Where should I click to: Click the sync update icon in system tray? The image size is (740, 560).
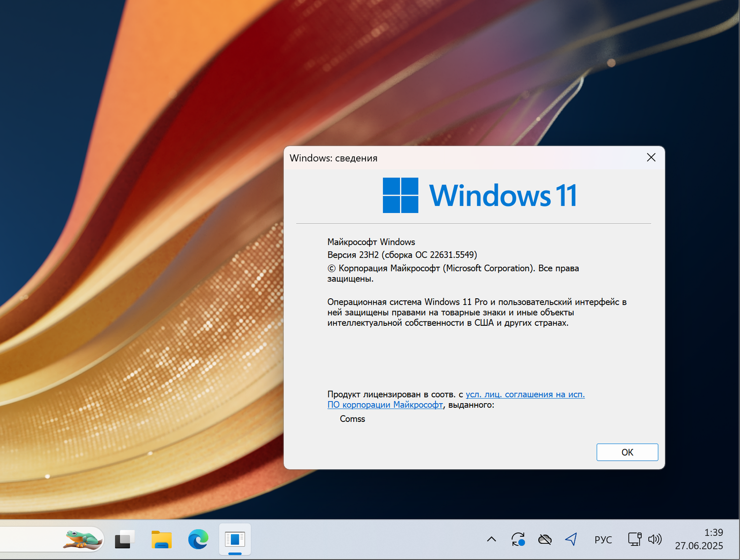[x=518, y=539]
